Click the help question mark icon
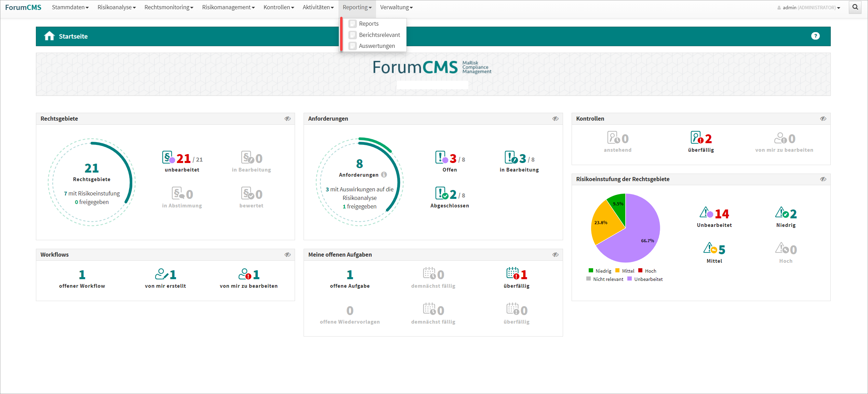 [815, 36]
